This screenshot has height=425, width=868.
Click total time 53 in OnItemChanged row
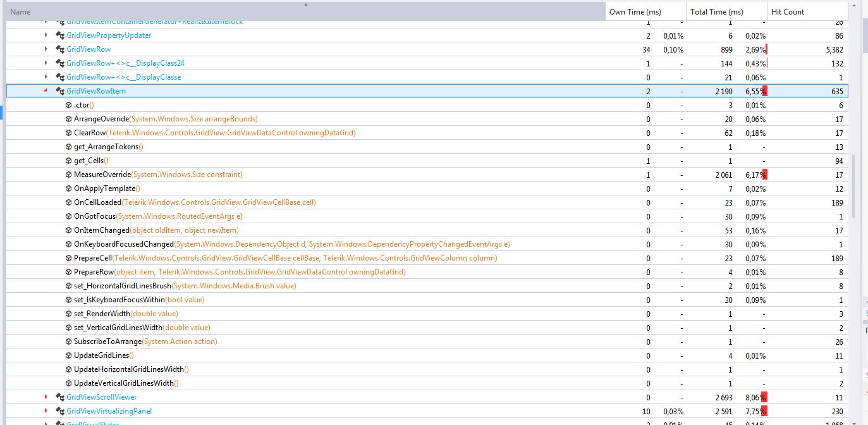coord(728,230)
